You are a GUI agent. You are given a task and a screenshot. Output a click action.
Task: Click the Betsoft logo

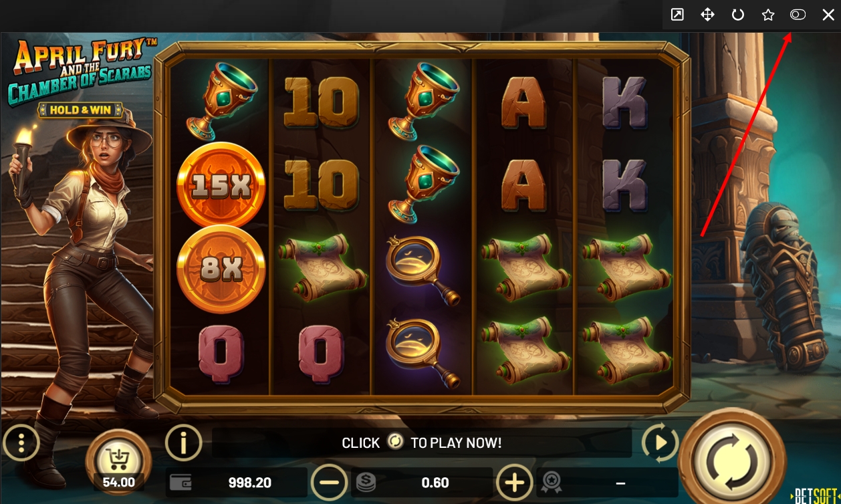pos(816,495)
